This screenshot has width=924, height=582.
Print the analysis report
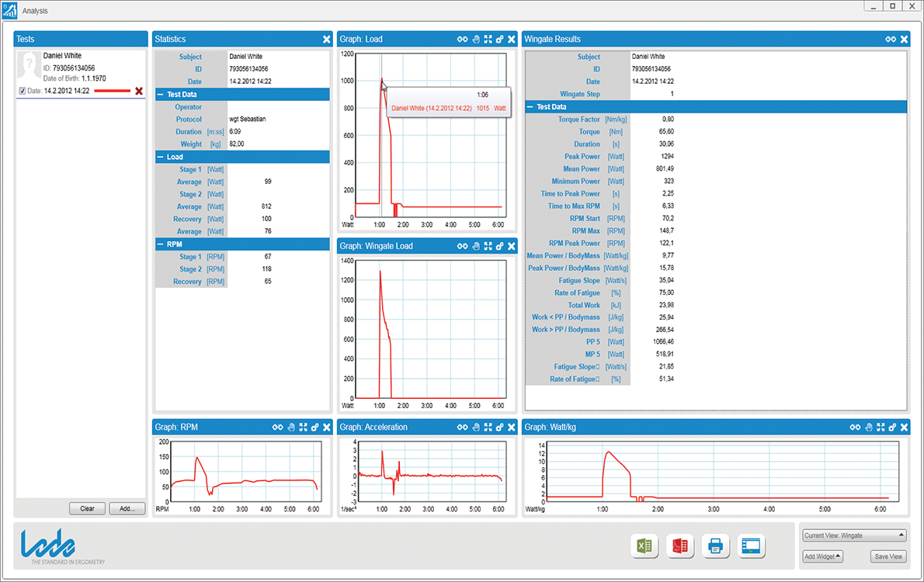pos(715,546)
